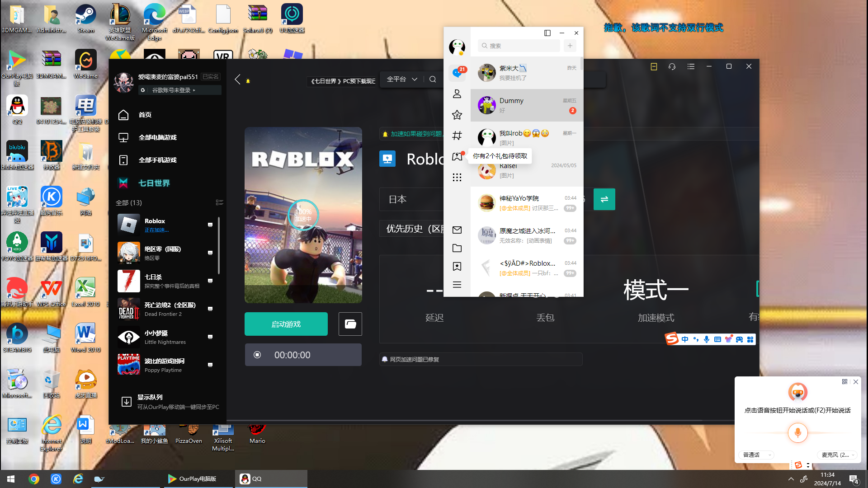
Task: Click the Roblox 100% acceleration progress ring
Action: coord(303,215)
